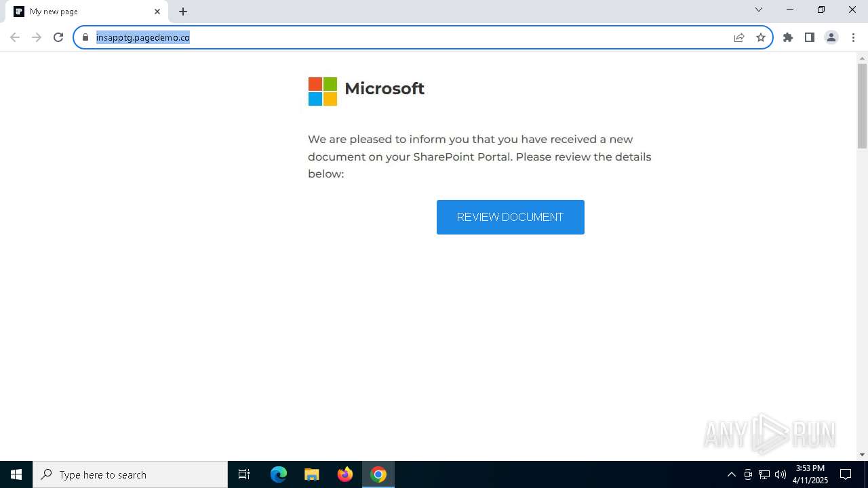The image size is (868, 488).
Task: Restore down the Chrome window
Action: tap(821, 9)
